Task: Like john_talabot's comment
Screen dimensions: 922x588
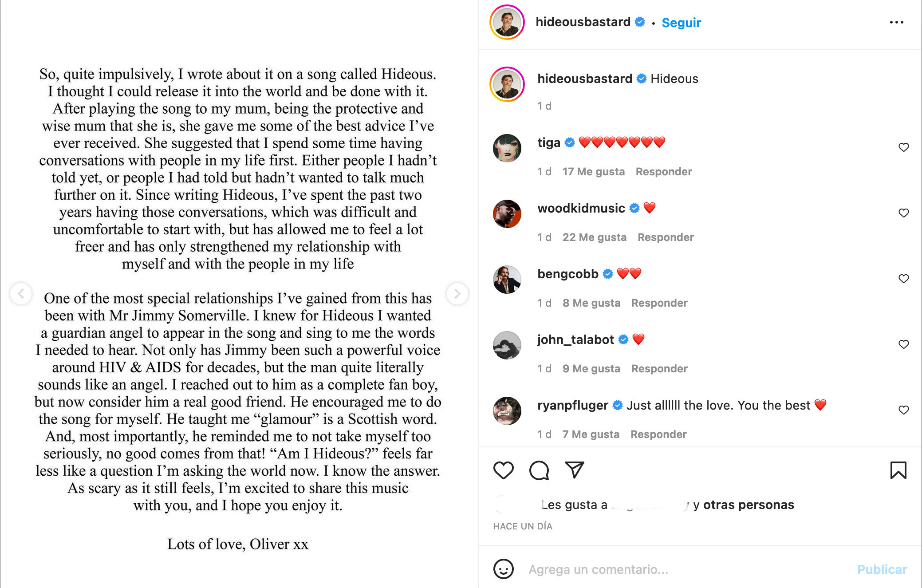Action: pos(903,344)
